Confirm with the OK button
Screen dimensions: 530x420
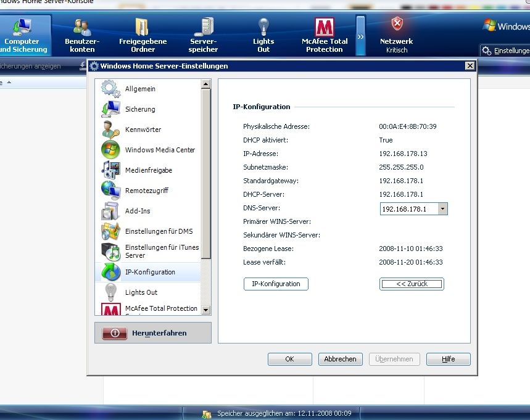(x=289, y=359)
